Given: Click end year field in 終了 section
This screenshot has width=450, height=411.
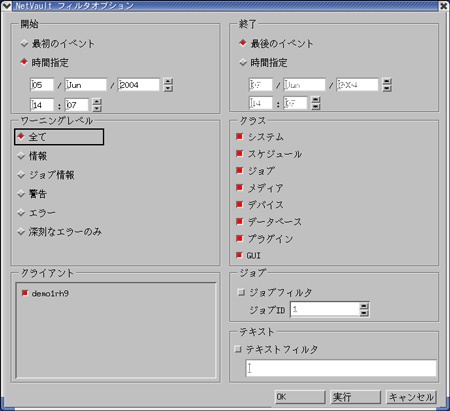Looking at the screenshot, I should [x=357, y=85].
